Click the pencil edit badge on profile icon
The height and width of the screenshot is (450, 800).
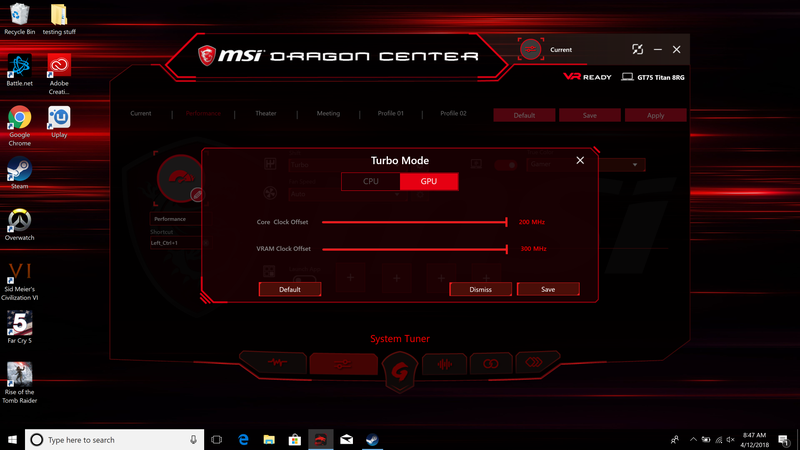click(x=197, y=194)
